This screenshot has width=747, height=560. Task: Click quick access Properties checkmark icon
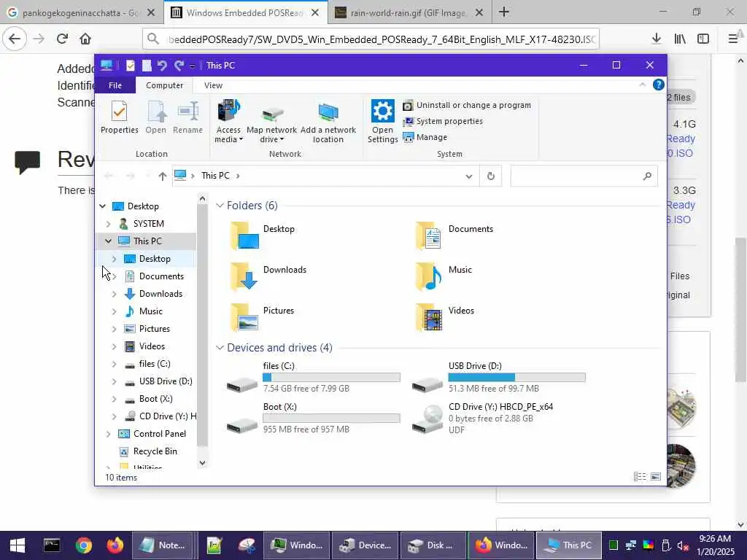click(130, 65)
